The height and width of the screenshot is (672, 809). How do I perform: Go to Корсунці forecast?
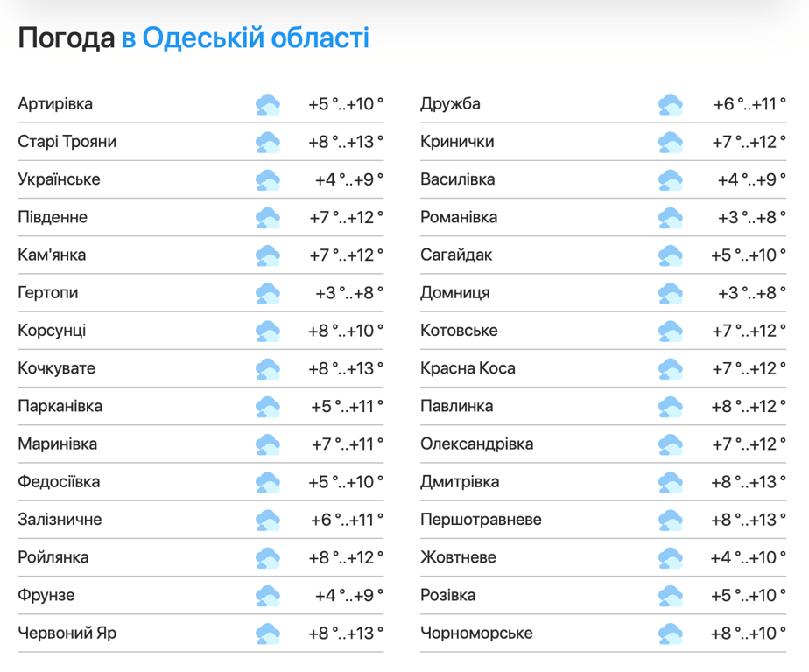point(52,331)
